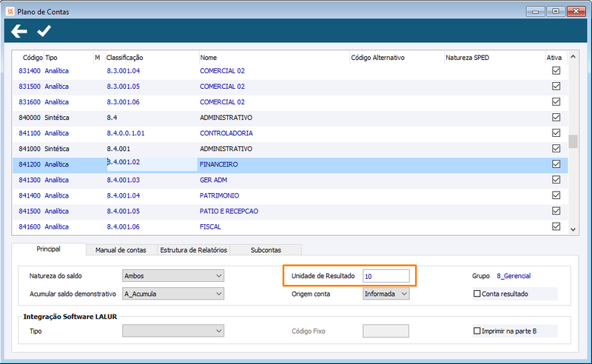The height and width of the screenshot is (364, 592).
Task: Click account code 841500
Action: pos(30,211)
